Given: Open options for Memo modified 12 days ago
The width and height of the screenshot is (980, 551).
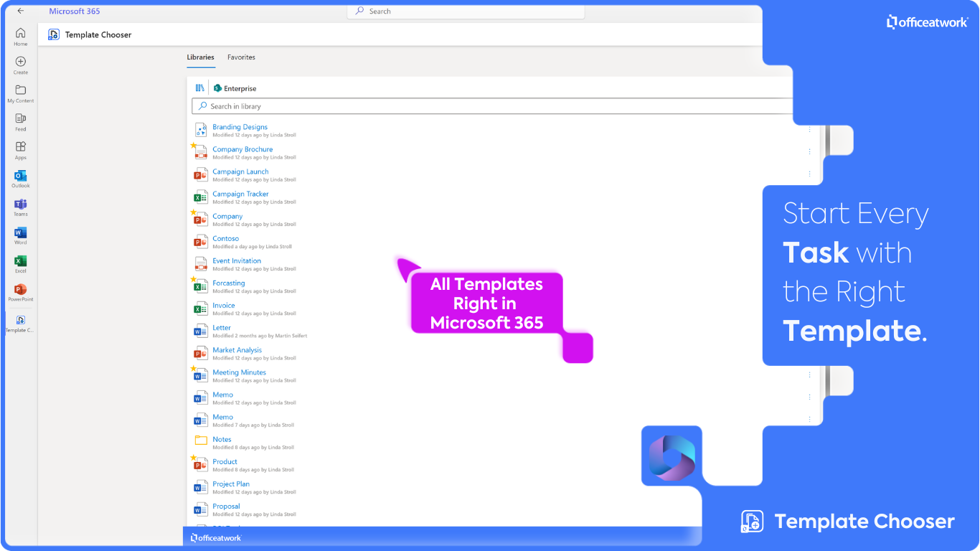Looking at the screenshot, I should [810, 397].
